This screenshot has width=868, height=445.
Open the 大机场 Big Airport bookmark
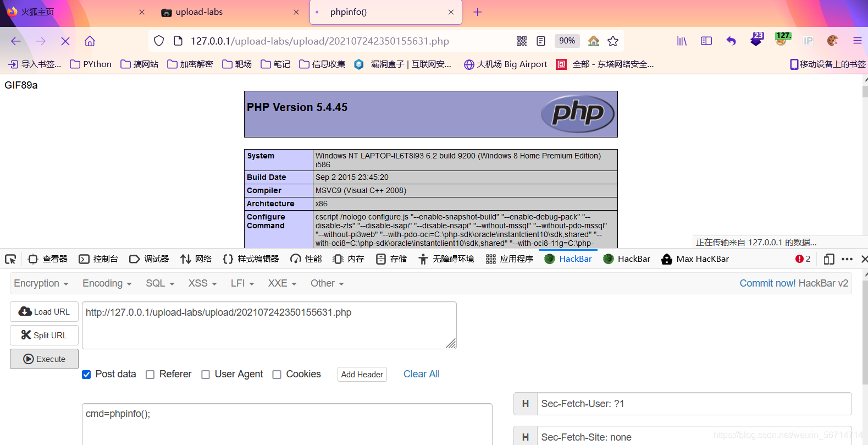505,64
